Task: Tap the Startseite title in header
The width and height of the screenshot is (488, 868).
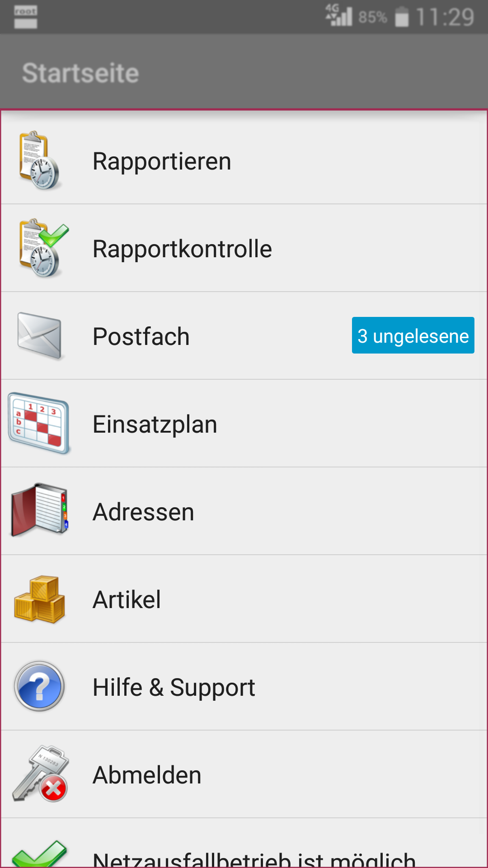Action: [80, 73]
